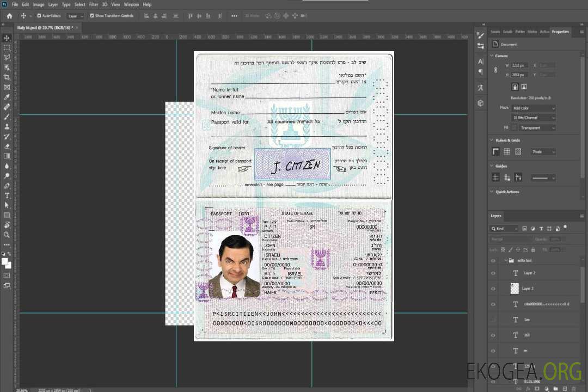This screenshot has width=588, height=392.
Task: Hide the Layer 2 thumbnail layer
Action: pyautogui.click(x=493, y=289)
